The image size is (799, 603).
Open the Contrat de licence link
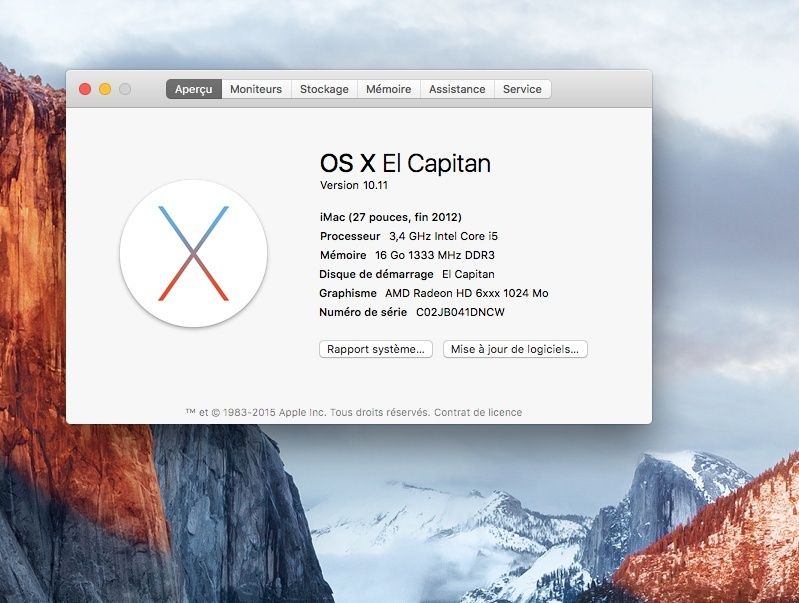[x=478, y=412]
